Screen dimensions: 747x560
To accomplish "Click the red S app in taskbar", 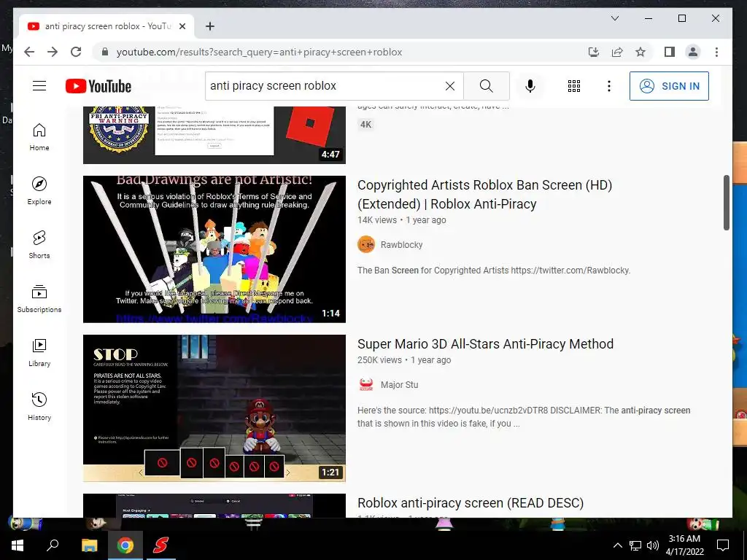I will point(160,545).
